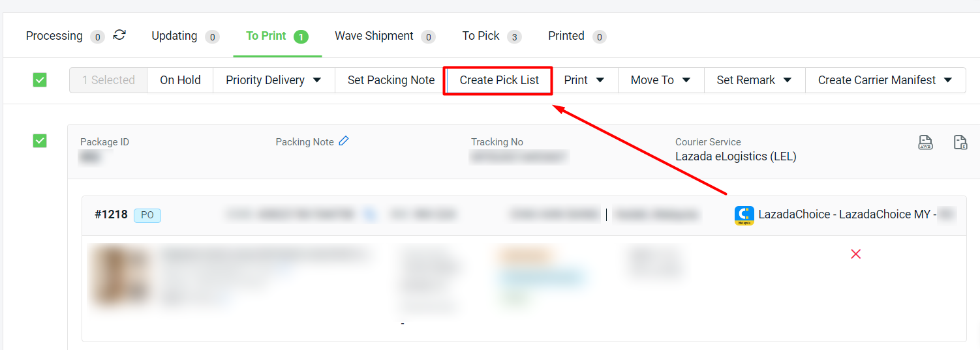Uncheck the select-all checkbox in the toolbar
Viewport: 980px width, 350px height.
click(40, 80)
